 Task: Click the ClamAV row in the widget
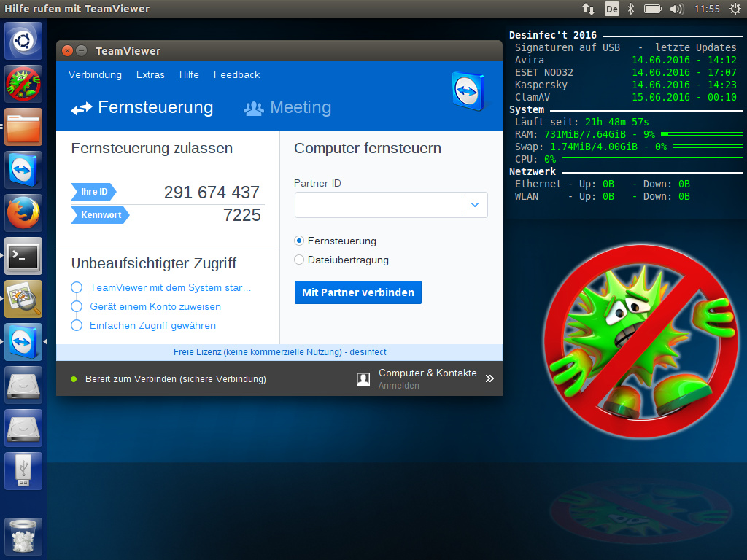(625, 97)
